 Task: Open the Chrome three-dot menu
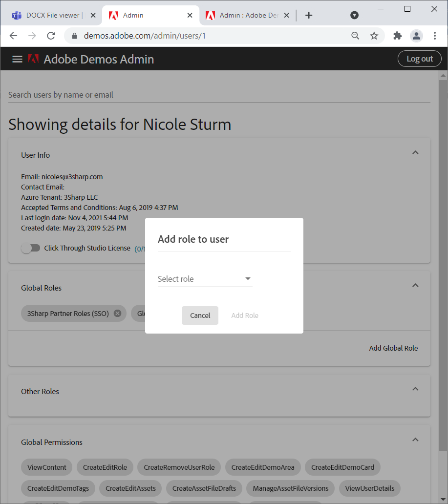(x=435, y=36)
